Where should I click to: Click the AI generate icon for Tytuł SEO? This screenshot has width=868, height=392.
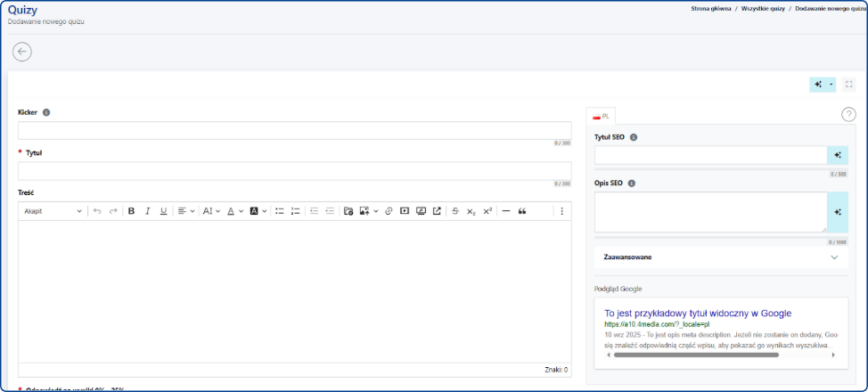coord(838,155)
